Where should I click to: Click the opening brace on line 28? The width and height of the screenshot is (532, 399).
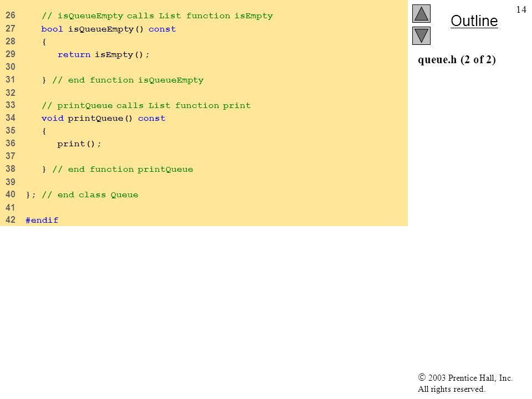point(44,42)
